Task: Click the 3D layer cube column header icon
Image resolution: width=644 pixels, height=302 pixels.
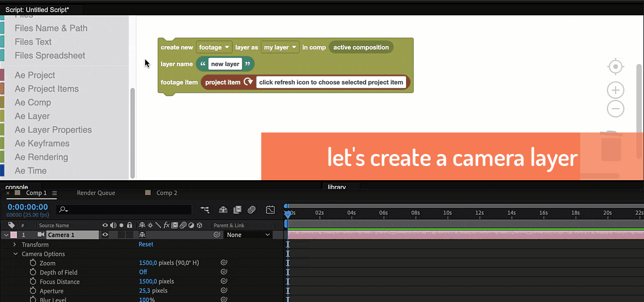Action: tap(200, 225)
